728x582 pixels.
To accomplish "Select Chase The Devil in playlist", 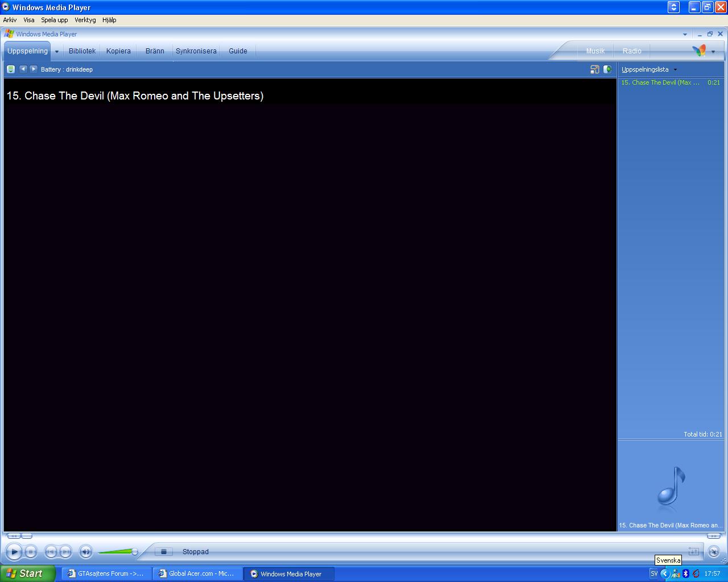I will 671,82.
